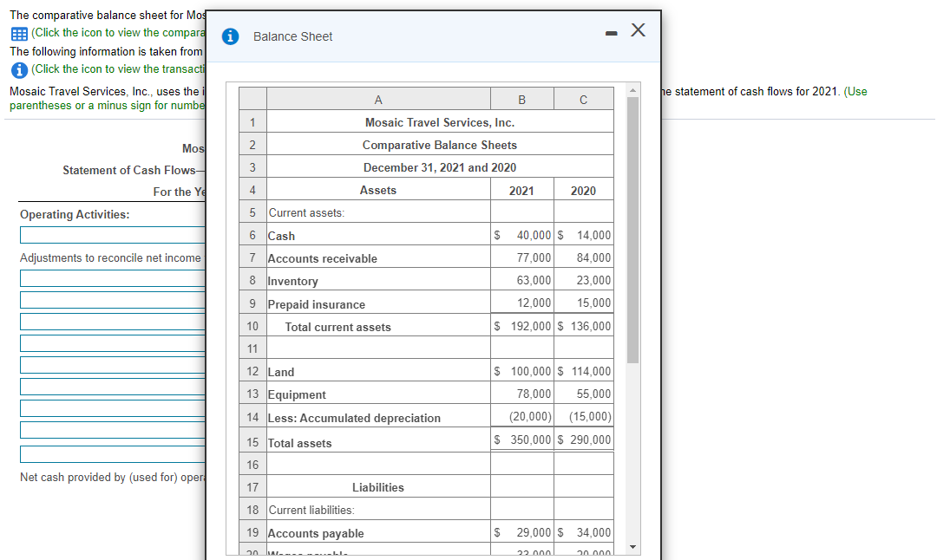
Task: Click the 2020 column year heading
Action: click(583, 191)
